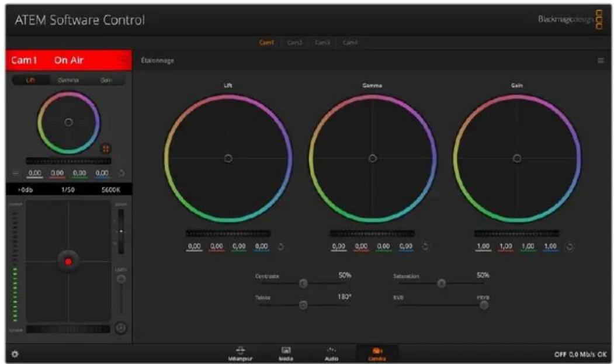Select the large Lift green 0,00 field
Viewport: 614px width, 364px height.
[x=239, y=247]
